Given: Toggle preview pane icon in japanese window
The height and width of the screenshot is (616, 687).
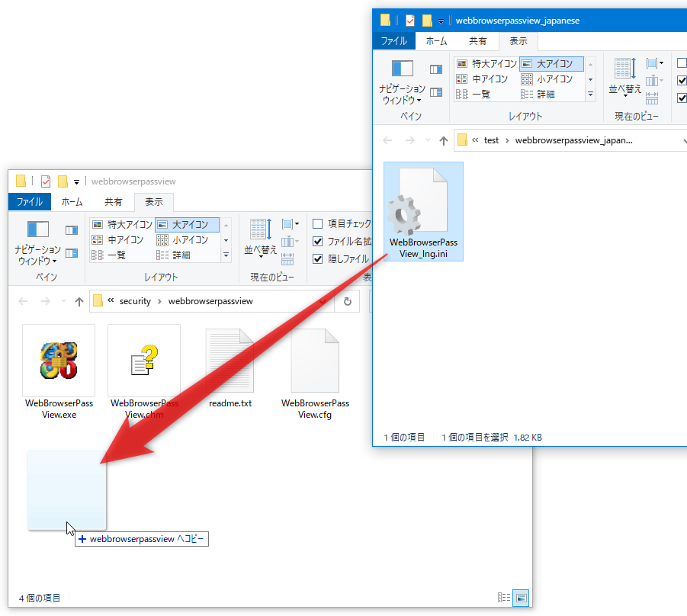Looking at the screenshot, I should [436, 69].
